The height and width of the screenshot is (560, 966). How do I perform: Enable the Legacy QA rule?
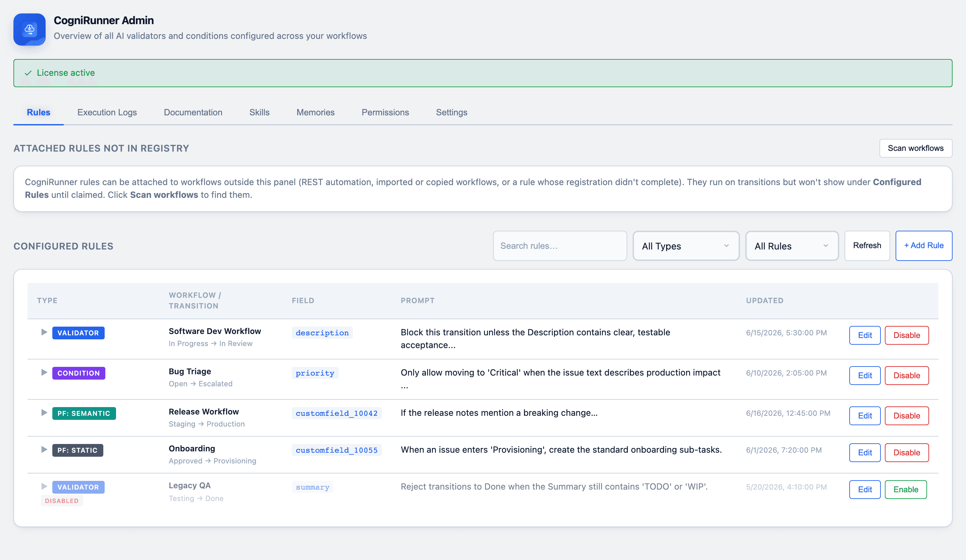pyautogui.click(x=905, y=490)
